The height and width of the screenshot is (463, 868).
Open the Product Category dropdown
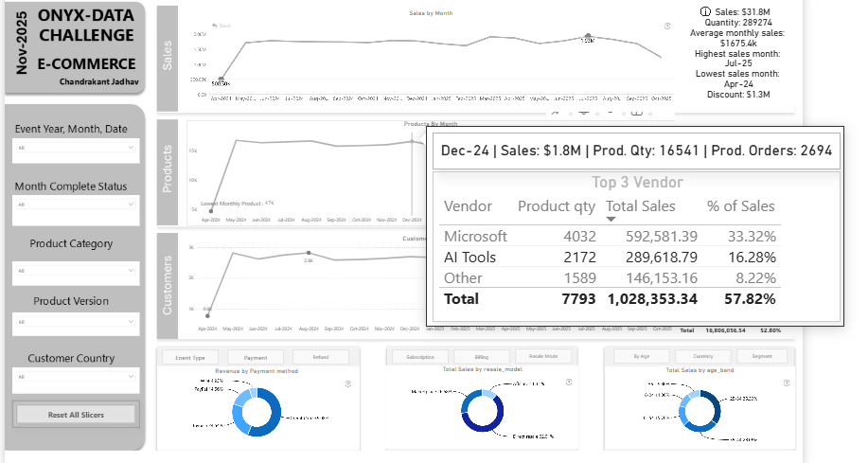[77, 270]
